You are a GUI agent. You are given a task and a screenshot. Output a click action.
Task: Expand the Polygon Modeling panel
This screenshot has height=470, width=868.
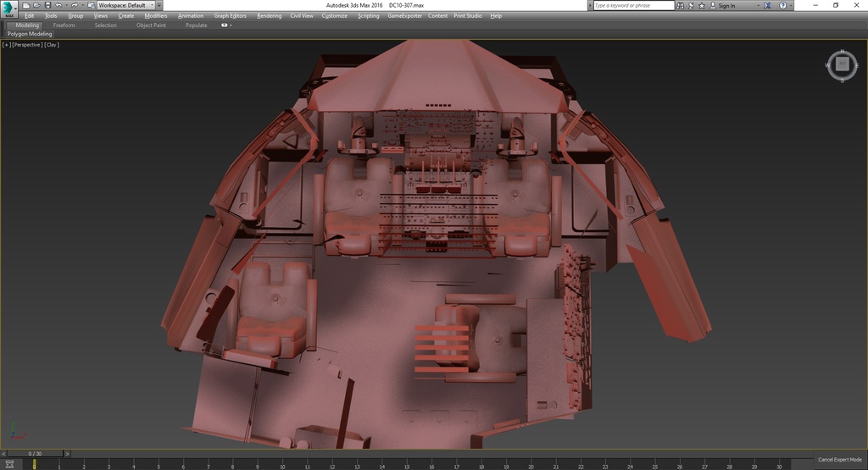point(30,34)
